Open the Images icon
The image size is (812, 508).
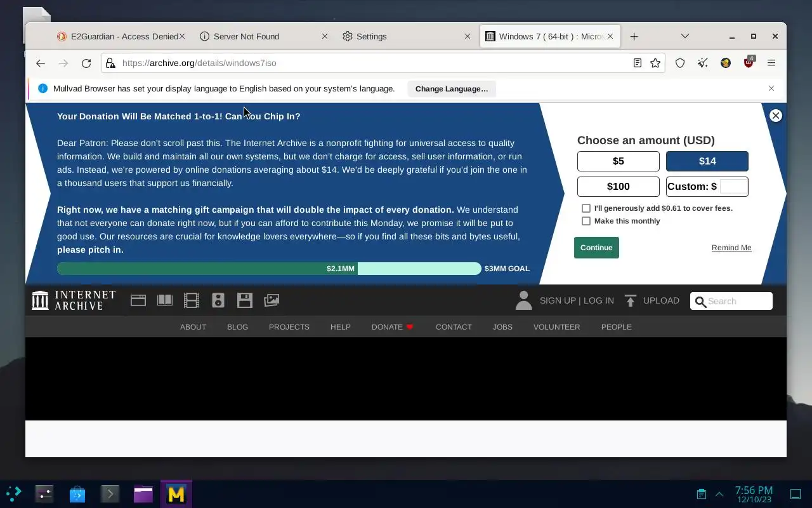[x=272, y=300]
